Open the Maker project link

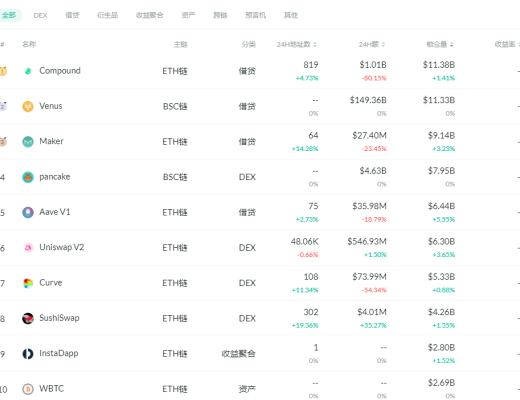pyautogui.click(x=51, y=141)
